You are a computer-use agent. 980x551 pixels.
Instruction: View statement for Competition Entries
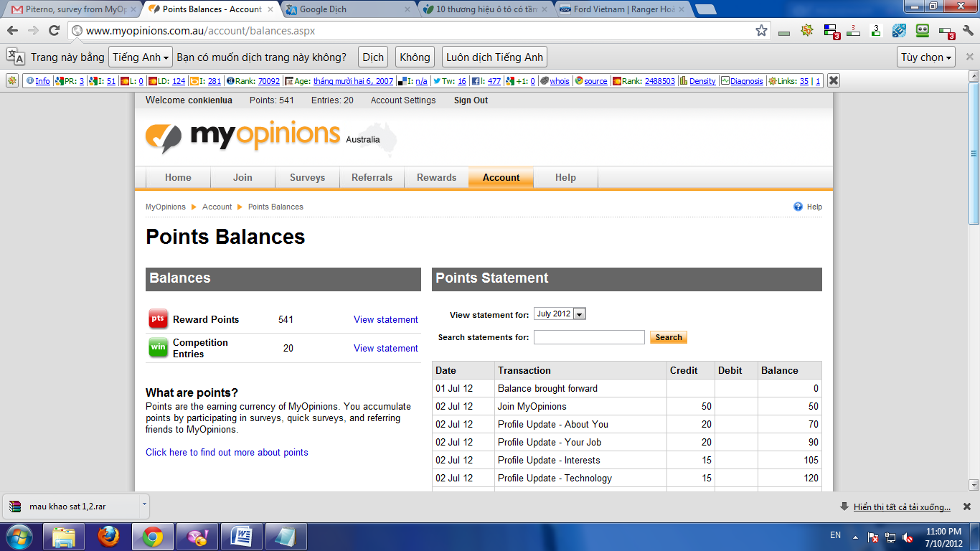point(386,348)
